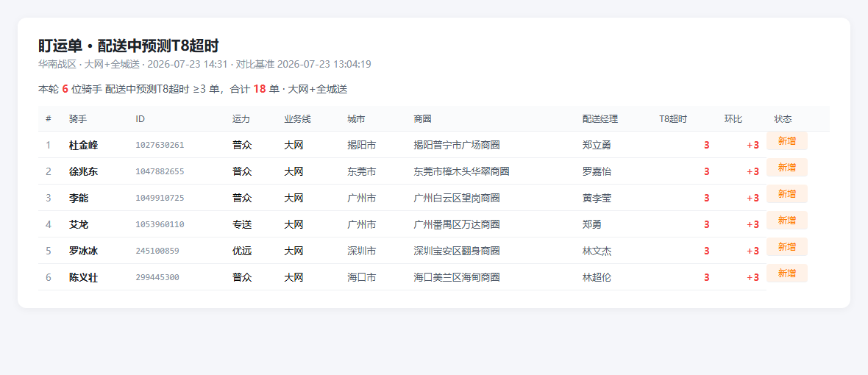Select rider name 陈义壮
The image size is (868, 375).
click(x=84, y=278)
